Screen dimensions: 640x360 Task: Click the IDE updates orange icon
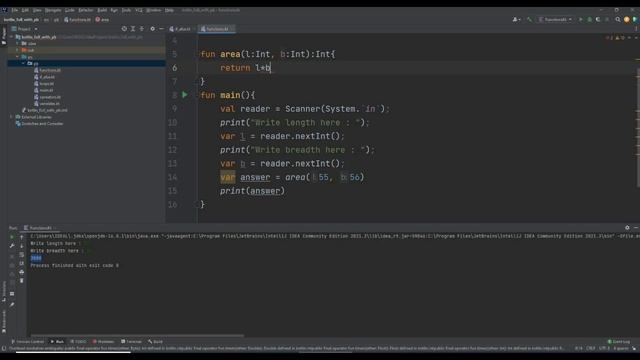[x=627, y=19]
